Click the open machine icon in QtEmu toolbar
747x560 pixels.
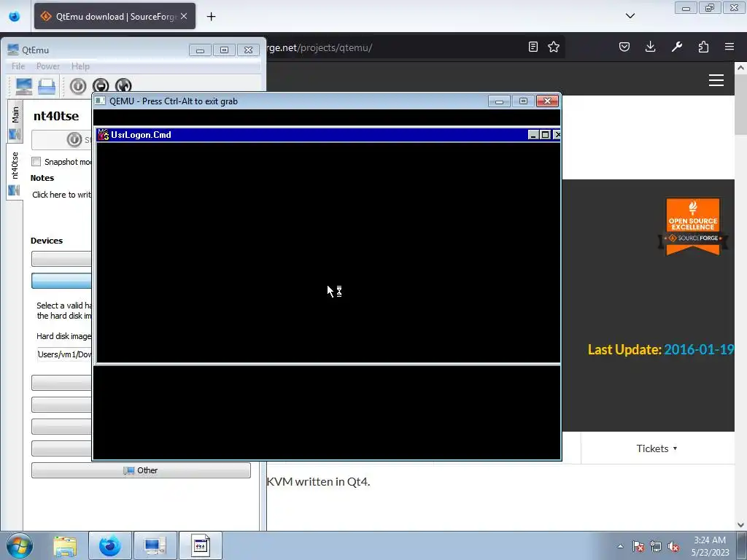pyautogui.click(x=47, y=86)
